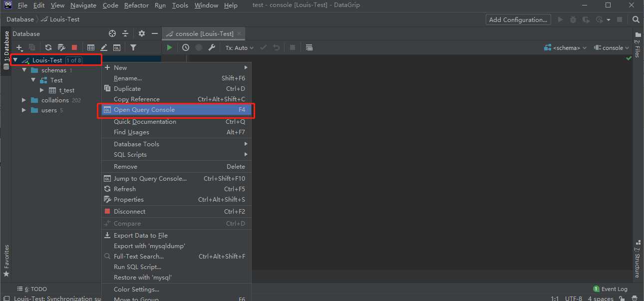Open the Event Log in status bar

pos(610,289)
